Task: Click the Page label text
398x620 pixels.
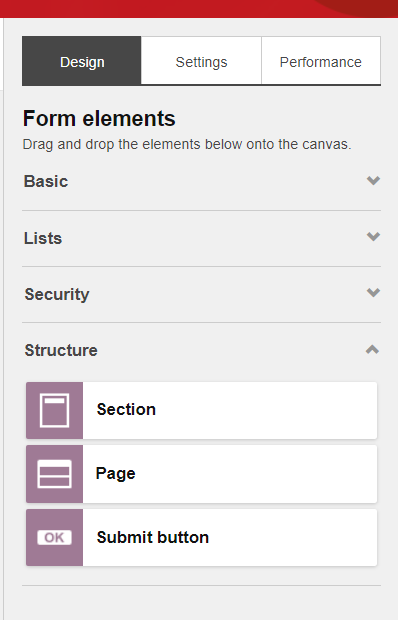Action: click(x=115, y=474)
